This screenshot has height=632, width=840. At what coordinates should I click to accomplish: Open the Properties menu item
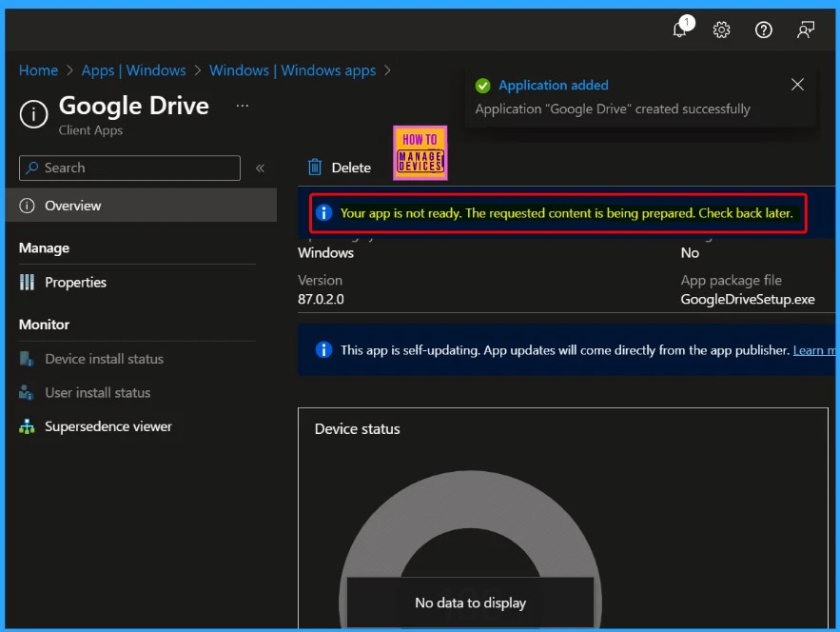pyautogui.click(x=75, y=282)
